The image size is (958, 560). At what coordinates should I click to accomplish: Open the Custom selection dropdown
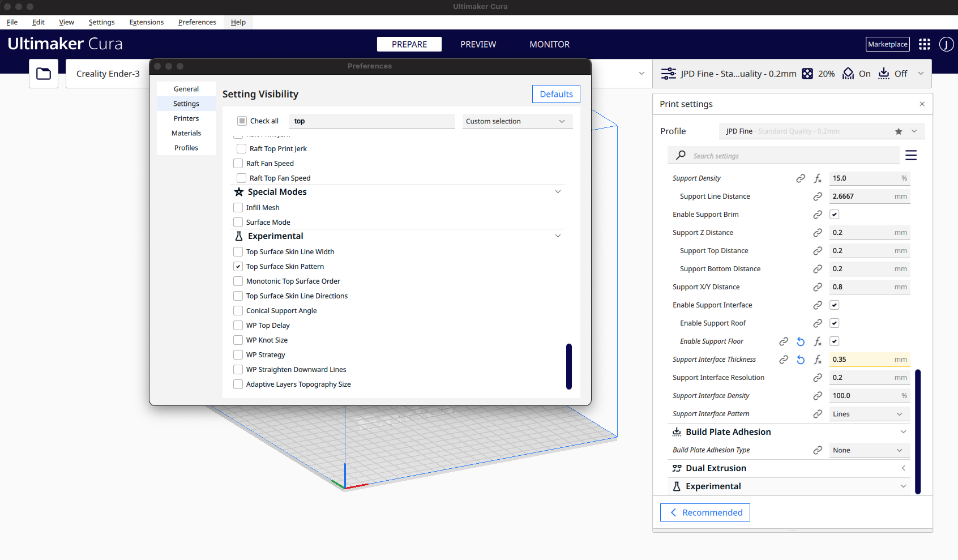pos(518,121)
